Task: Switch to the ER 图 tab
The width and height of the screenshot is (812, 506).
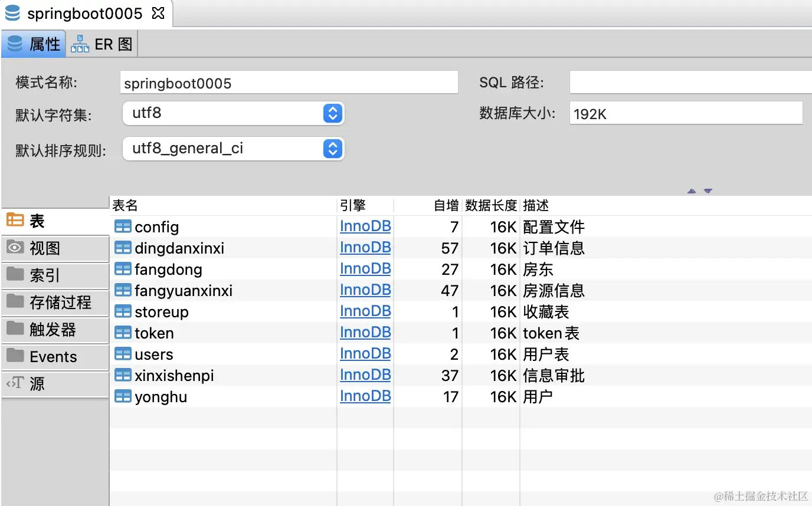Action: coord(102,44)
